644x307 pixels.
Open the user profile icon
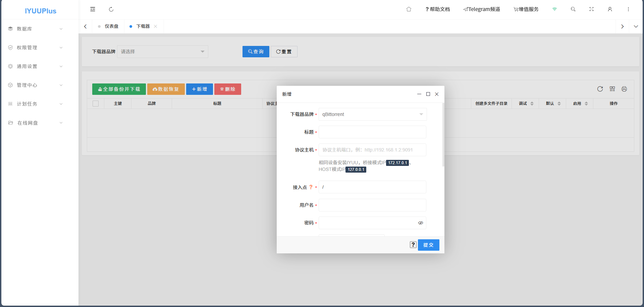tap(610, 9)
